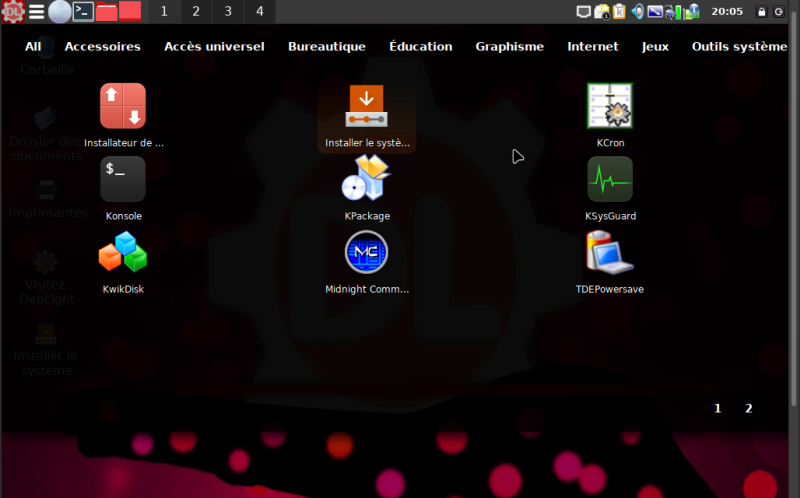The width and height of the screenshot is (800, 498).
Task: Launch KSysGuard system monitor
Action: click(x=610, y=180)
